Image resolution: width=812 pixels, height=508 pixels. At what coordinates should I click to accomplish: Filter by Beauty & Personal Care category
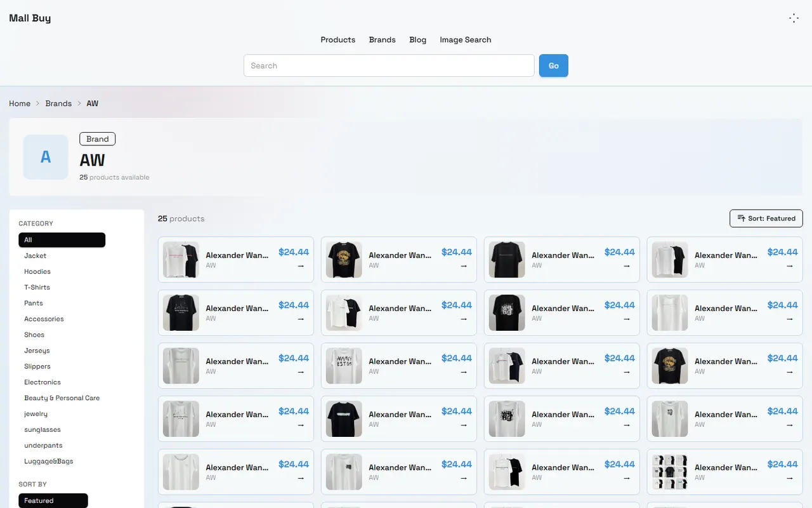click(x=62, y=398)
